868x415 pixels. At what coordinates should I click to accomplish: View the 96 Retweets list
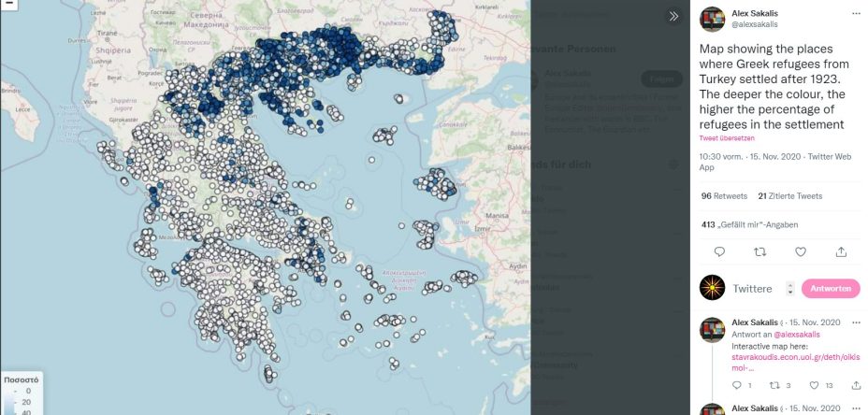click(x=724, y=196)
